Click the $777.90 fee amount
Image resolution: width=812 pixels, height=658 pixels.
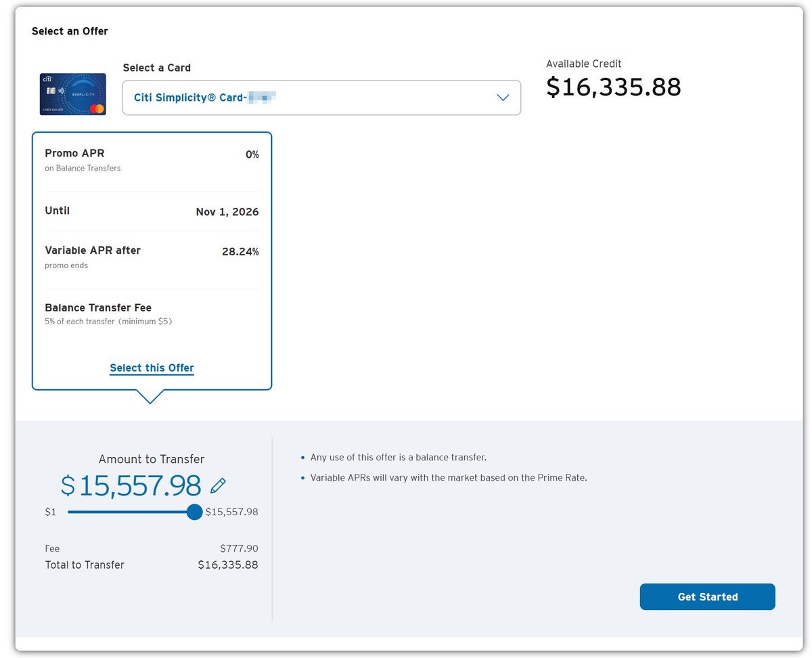tap(239, 548)
